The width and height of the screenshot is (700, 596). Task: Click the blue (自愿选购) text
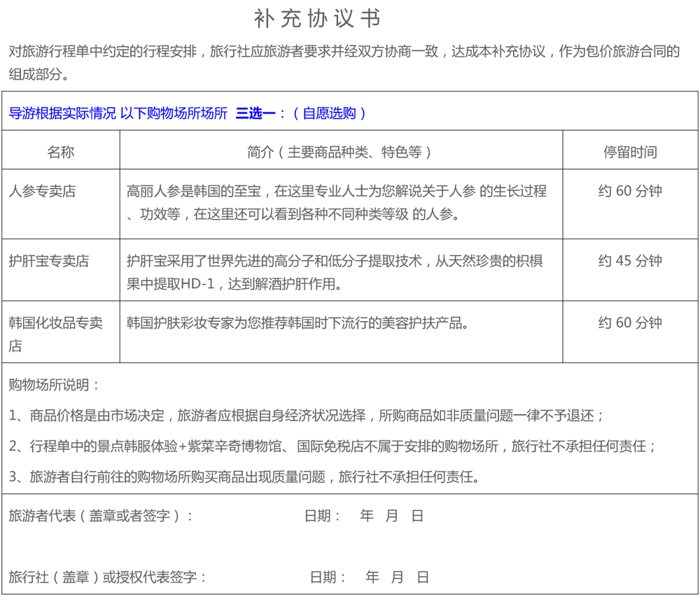coord(329,113)
